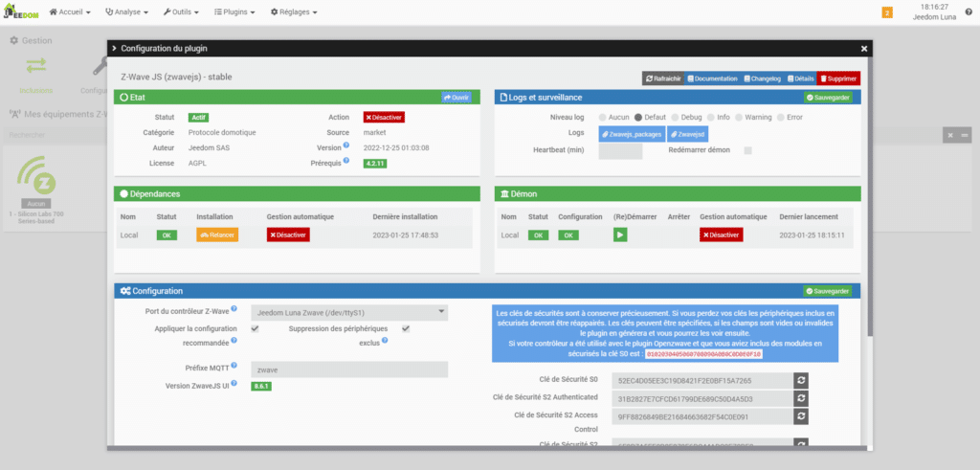Image resolution: width=980 pixels, height=470 pixels.
Task: Click the dialog expand arrow next to the title
Action: [x=115, y=48]
